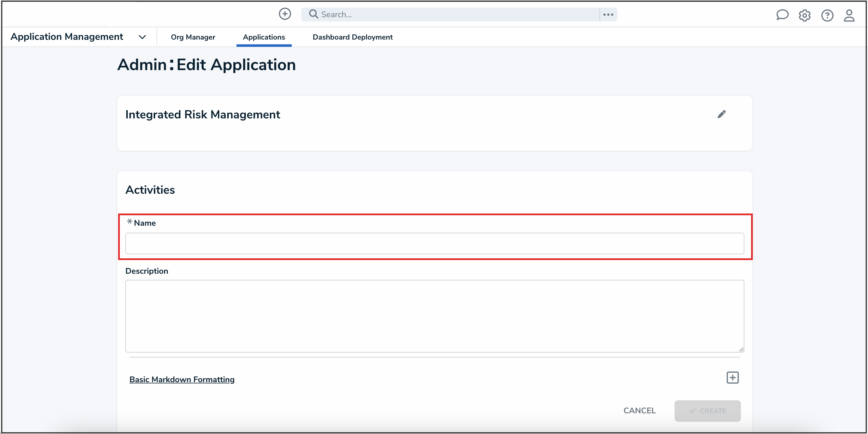Open the user profile icon
The height and width of the screenshot is (434, 868).
coord(849,15)
